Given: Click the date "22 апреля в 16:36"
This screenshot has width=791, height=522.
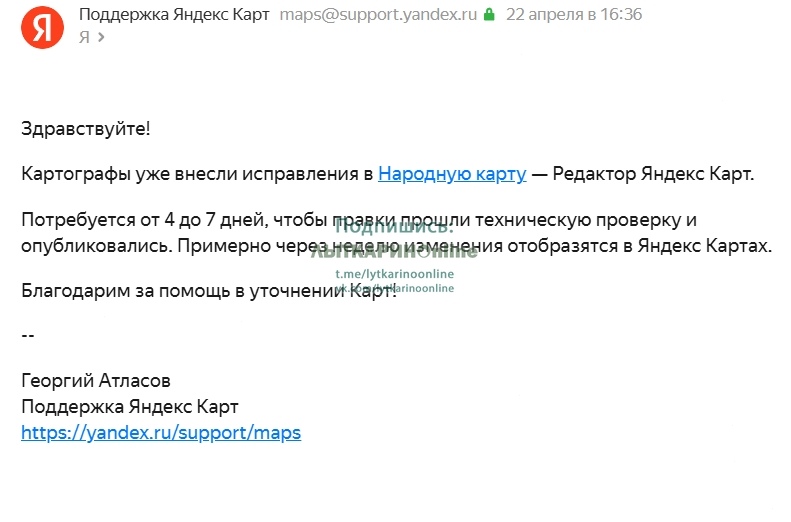Looking at the screenshot, I should click(574, 15).
